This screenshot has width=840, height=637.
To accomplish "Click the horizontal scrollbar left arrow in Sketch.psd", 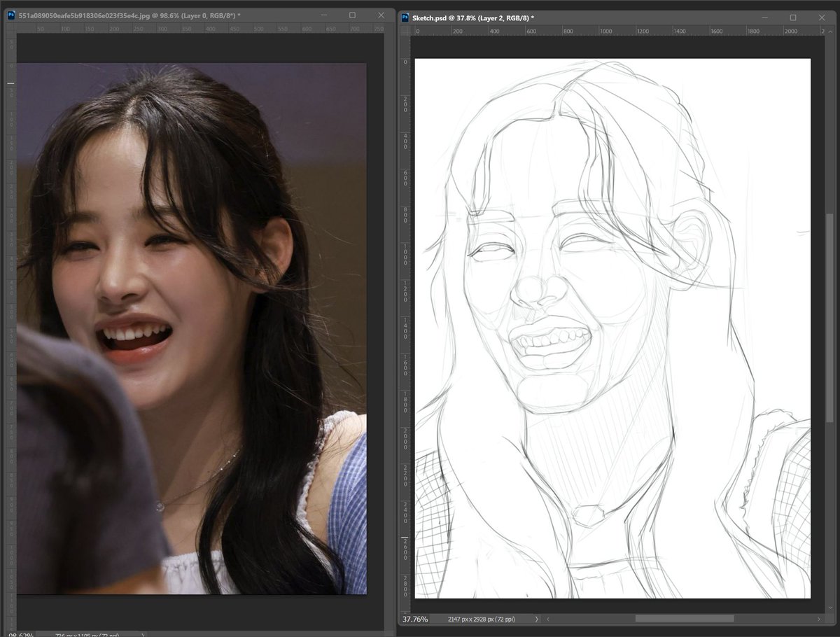I will click(x=548, y=619).
